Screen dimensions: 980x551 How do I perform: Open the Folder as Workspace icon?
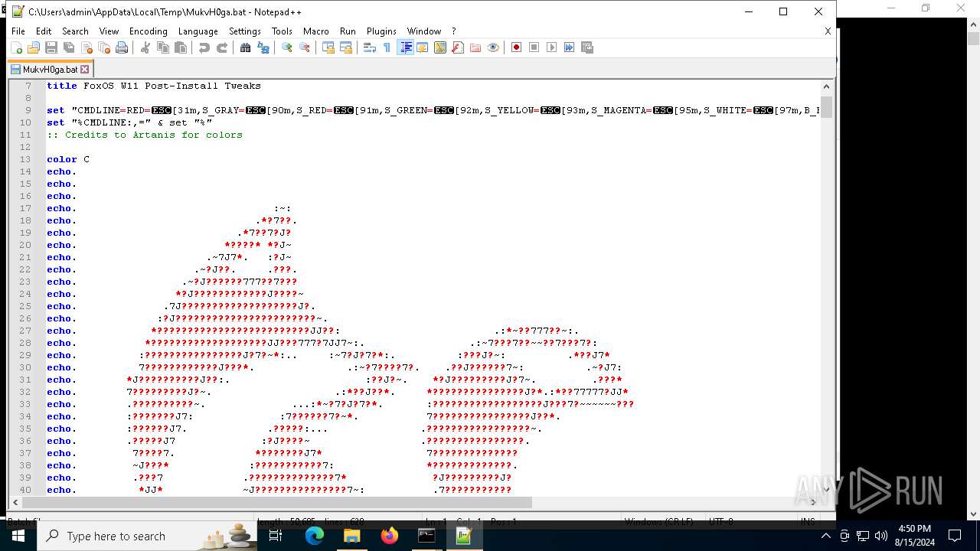[x=475, y=47]
